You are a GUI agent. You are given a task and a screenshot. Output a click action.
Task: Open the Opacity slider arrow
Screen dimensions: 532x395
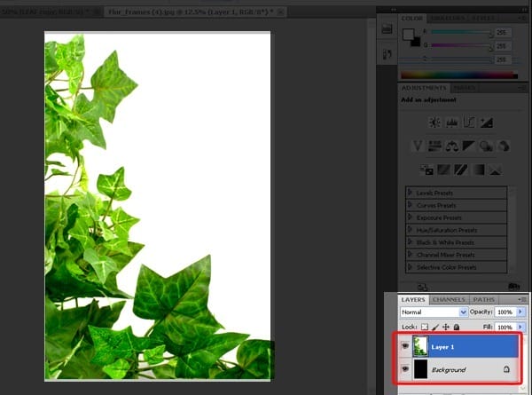click(520, 312)
